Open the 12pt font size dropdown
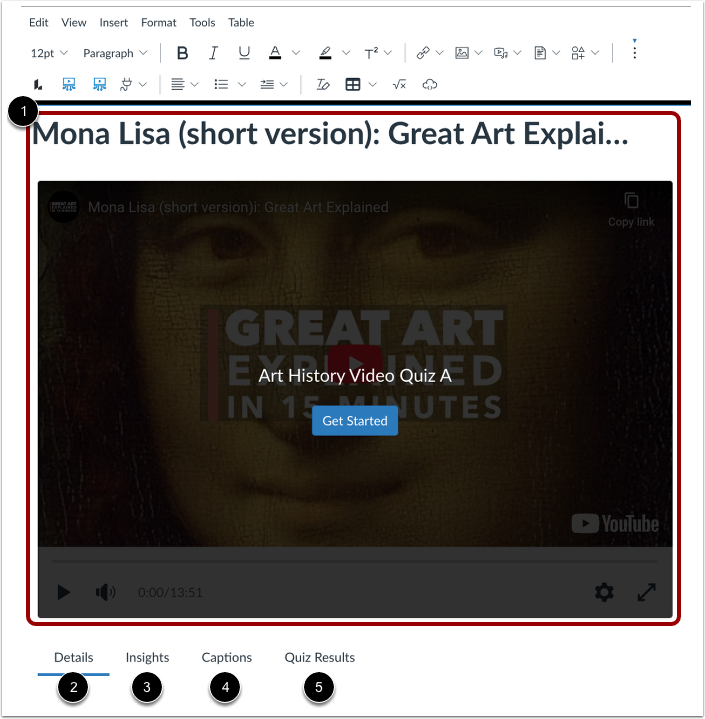Screen dimensions: 705x719 click(49, 53)
